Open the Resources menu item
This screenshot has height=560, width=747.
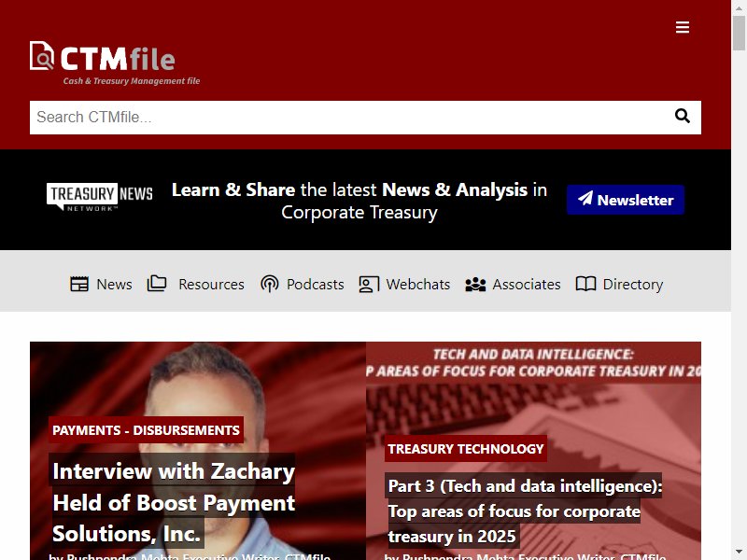[x=211, y=285]
